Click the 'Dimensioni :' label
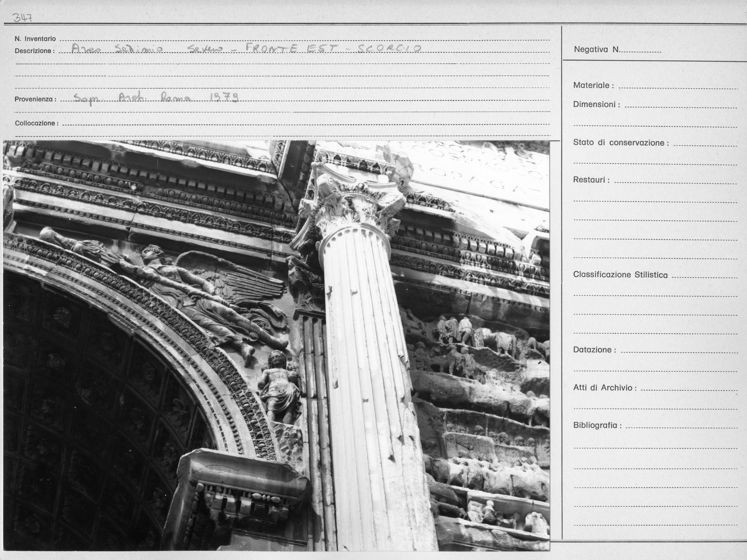The image size is (747, 560). (x=597, y=105)
